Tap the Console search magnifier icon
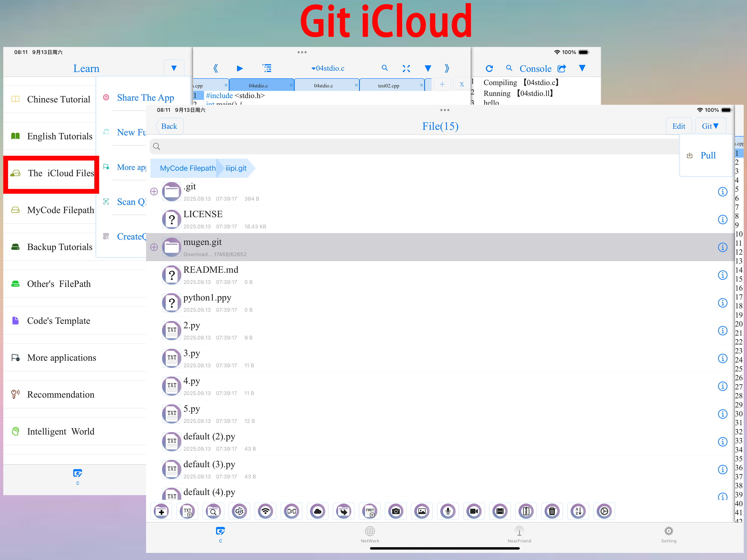 click(509, 68)
